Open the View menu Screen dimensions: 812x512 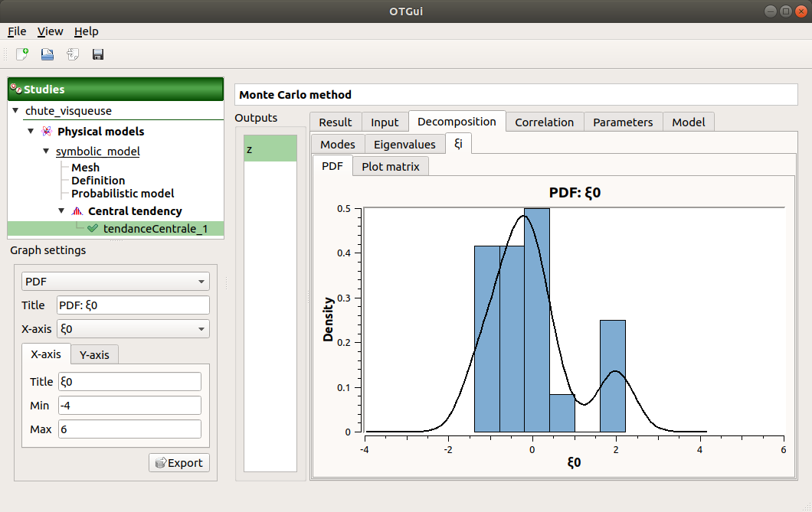coord(51,31)
